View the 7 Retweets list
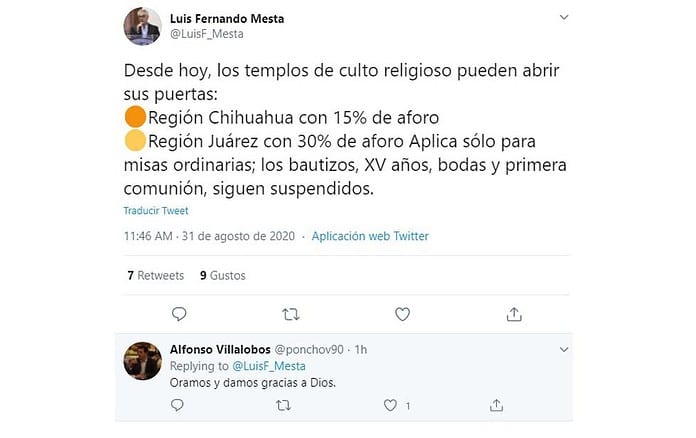Screen dimensions: 696x438 (x=156, y=275)
